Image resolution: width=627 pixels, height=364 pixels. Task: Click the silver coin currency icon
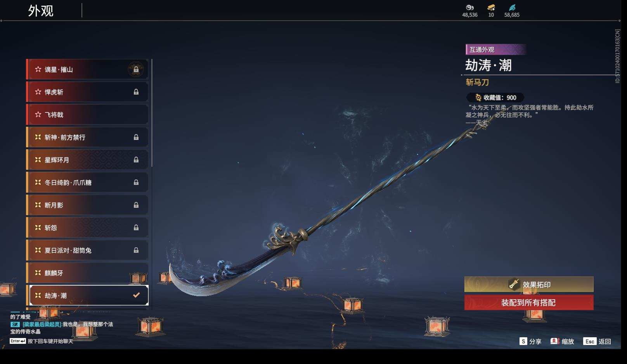point(470,8)
